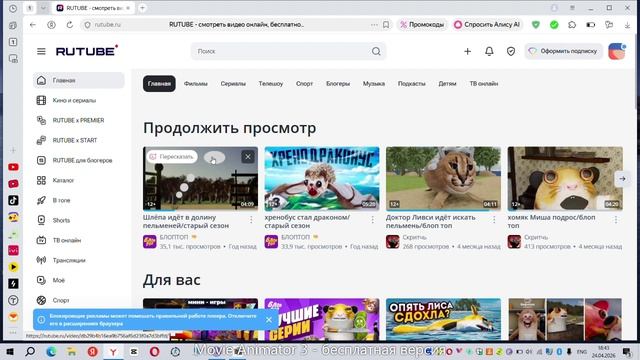This screenshot has width=640, height=360.
Task: Open the Скрипыч channel under Доктор Ливси video
Action: click(x=414, y=237)
